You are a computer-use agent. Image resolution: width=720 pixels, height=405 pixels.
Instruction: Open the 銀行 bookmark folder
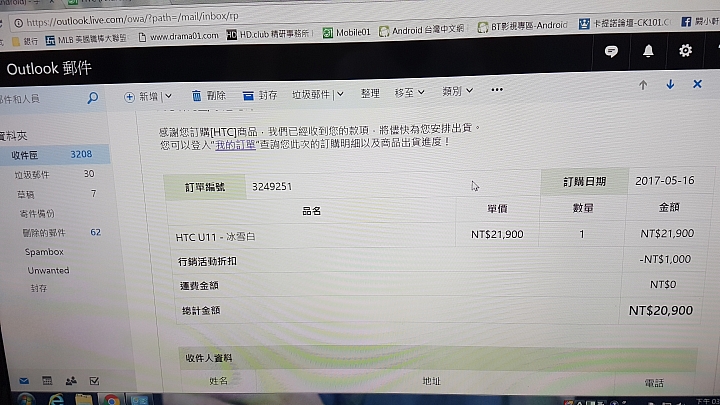pyautogui.click(x=26, y=41)
